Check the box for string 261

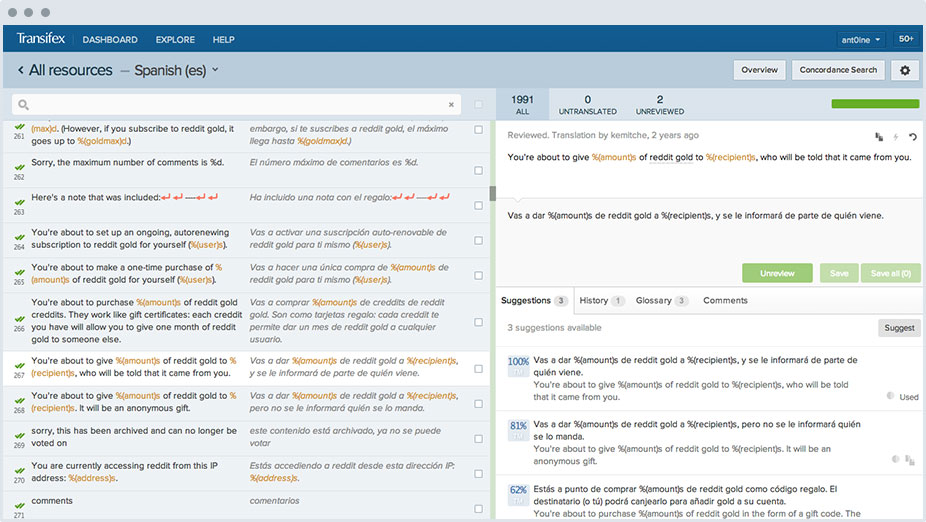click(x=478, y=129)
